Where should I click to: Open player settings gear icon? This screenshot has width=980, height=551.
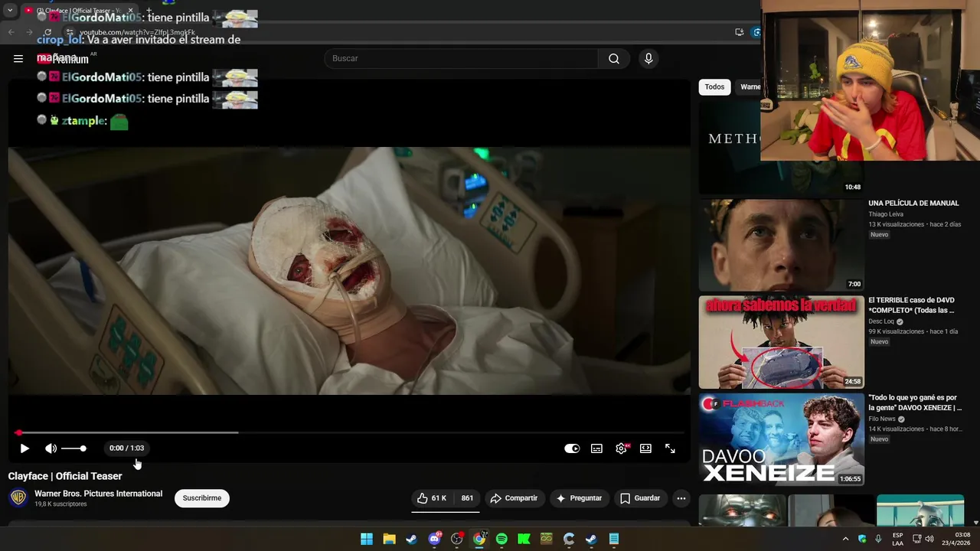(x=621, y=448)
